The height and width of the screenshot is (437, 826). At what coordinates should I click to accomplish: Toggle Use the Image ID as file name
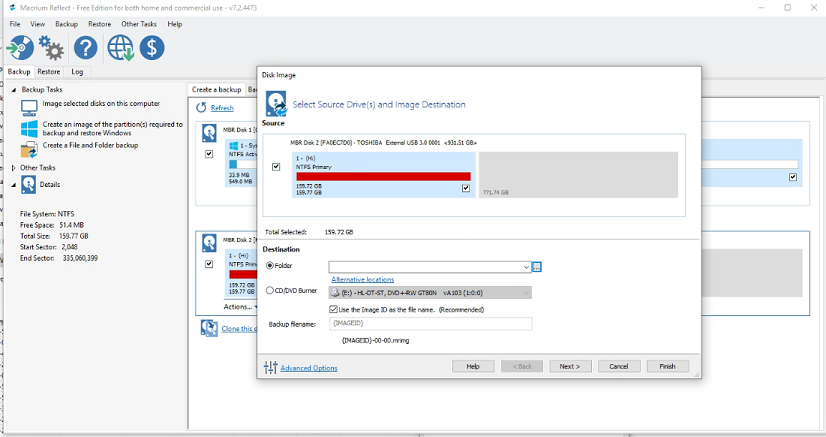333,310
